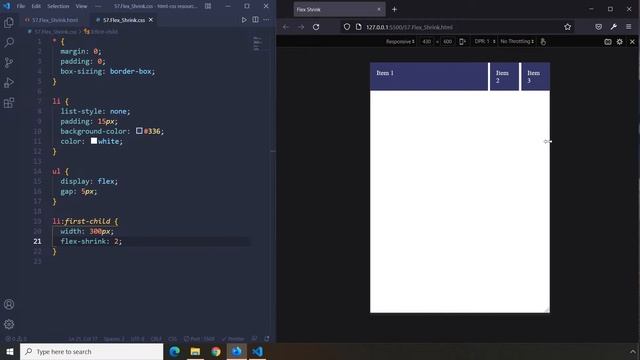Click the UTF-8 encoding status bar item
The image size is (640, 360).
coord(138,339)
